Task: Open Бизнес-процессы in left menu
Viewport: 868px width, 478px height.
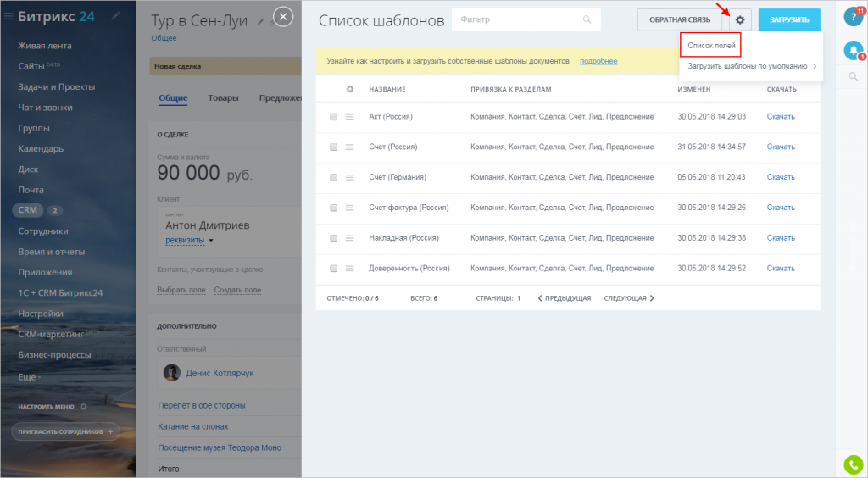Action: click(55, 355)
